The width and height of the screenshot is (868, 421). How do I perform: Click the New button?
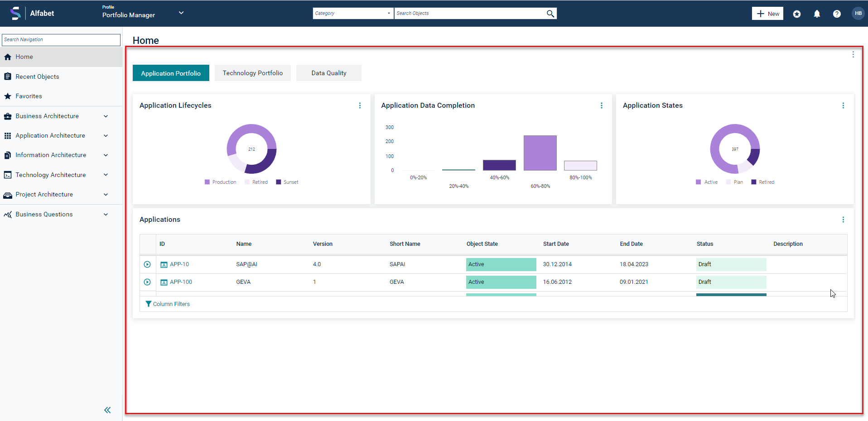pos(767,14)
